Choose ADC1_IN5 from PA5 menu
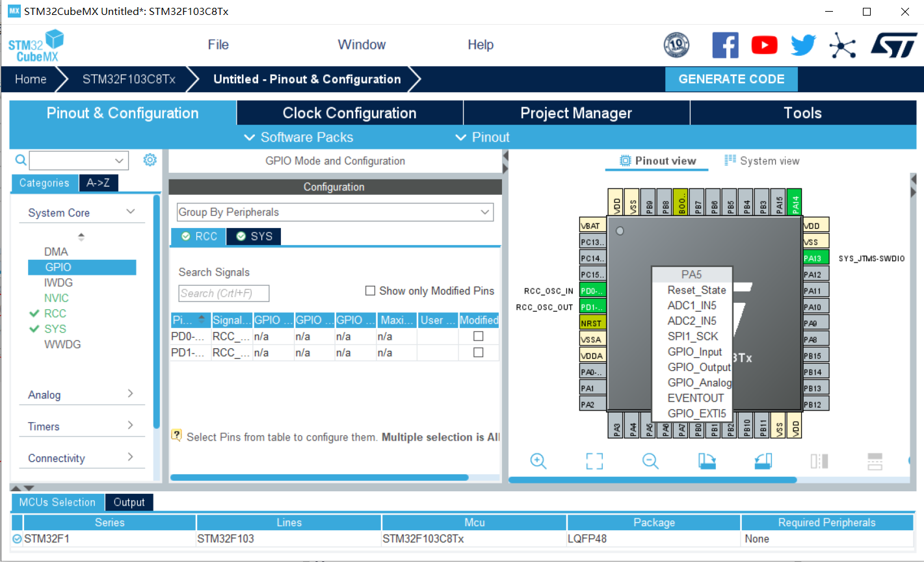Image resolution: width=924 pixels, height=562 pixels. pos(692,305)
